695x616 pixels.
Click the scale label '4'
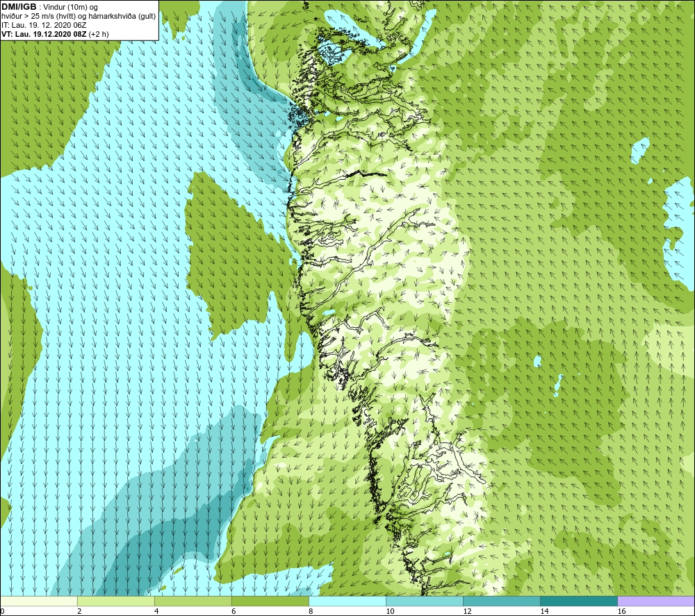click(x=156, y=611)
